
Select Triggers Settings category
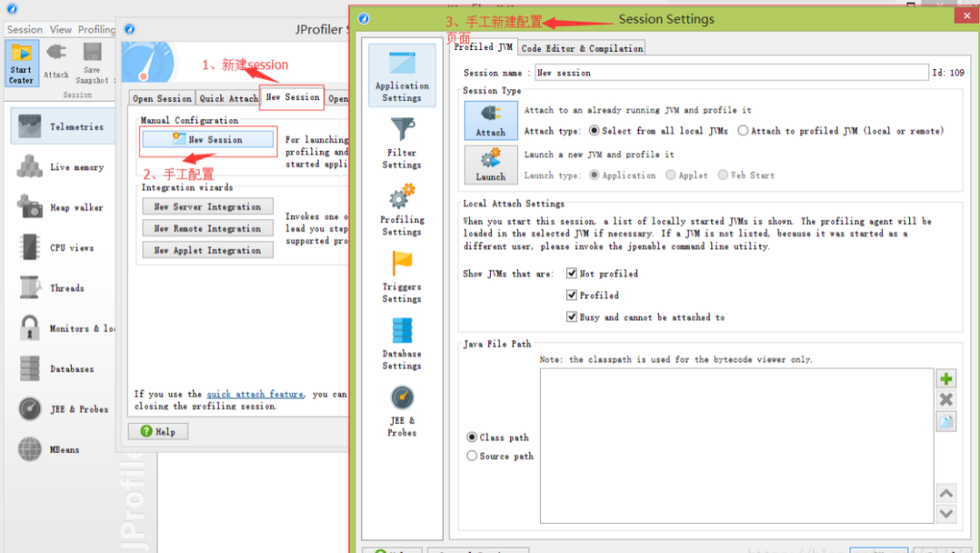tap(402, 277)
